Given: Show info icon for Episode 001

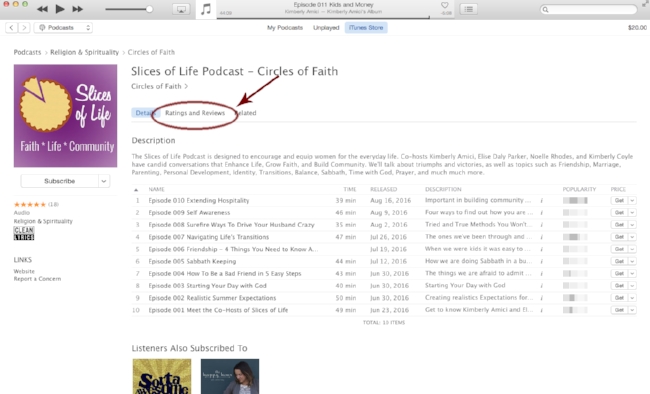Looking at the screenshot, I should click(x=541, y=310).
